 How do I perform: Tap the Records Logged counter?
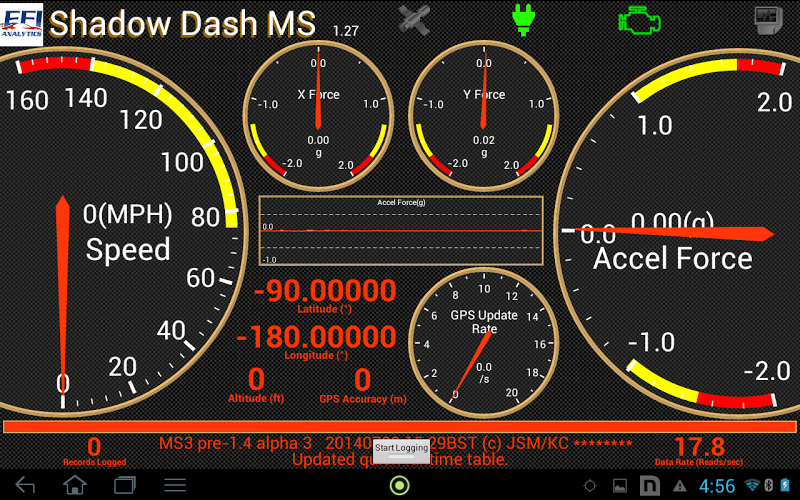(94, 451)
